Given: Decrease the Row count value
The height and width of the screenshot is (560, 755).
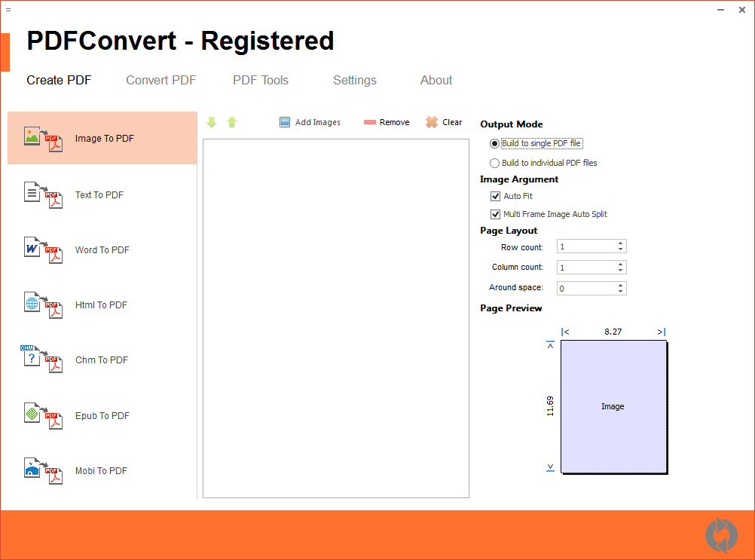Looking at the screenshot, I should [x=621, y=249].
